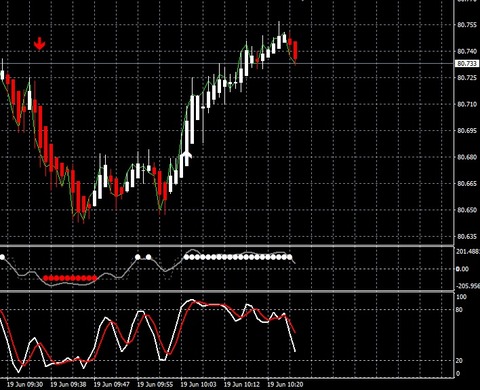Screen dimensions: 480x390
Task: Click the 19 Jun 09:38 time label
Action: pos(68,384)
